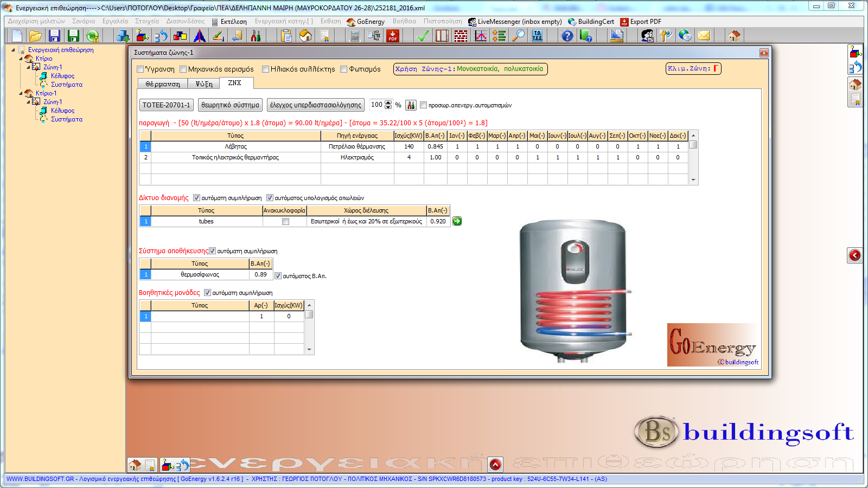Open the T.O.T.E.E. notebook icon
The image size is (868, 488).
pyautogui.click(x=537, y=36)
